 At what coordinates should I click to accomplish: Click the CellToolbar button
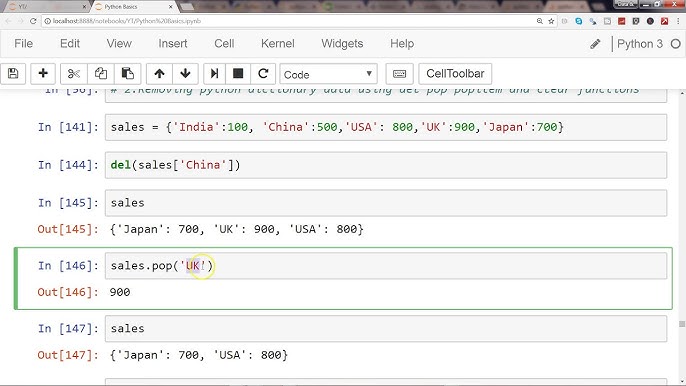coord(455,74)
